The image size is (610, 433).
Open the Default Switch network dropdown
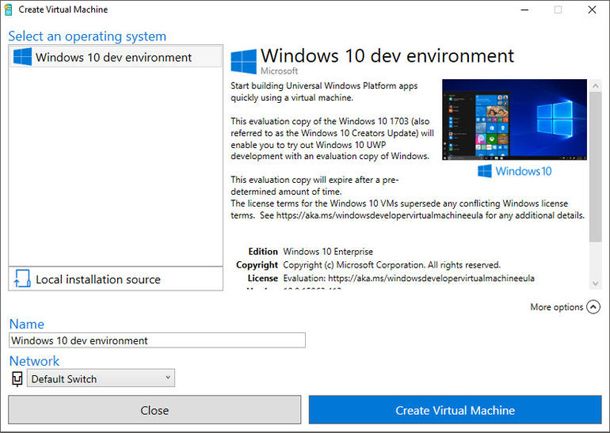point(101,378)
